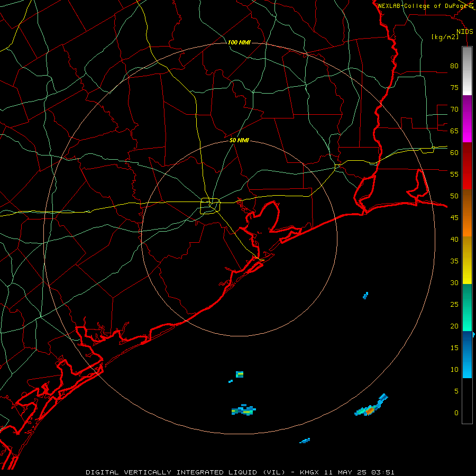Click the '55' value on the color scale
Screen dimensions: 476x476
coord(454,174)
